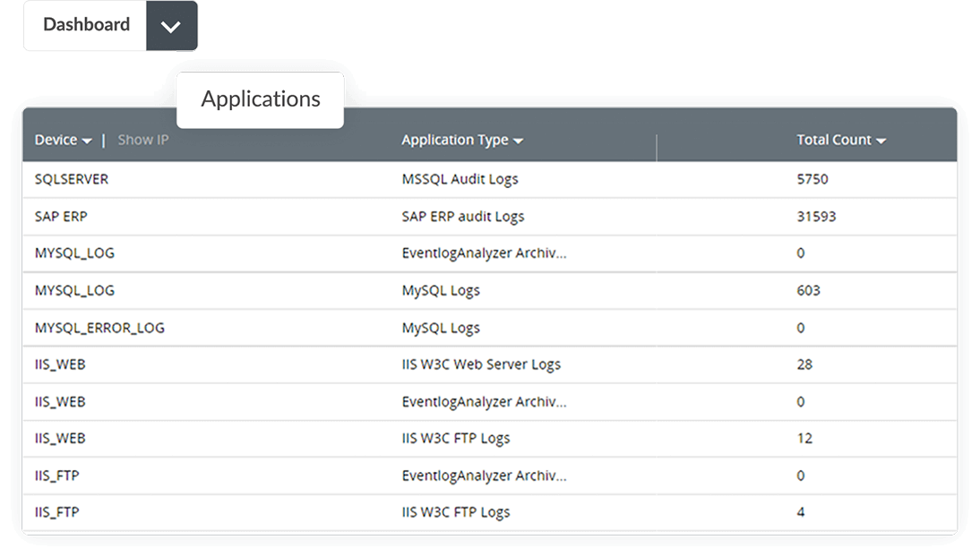Sort by Application Type column arrow

[519, 141]
